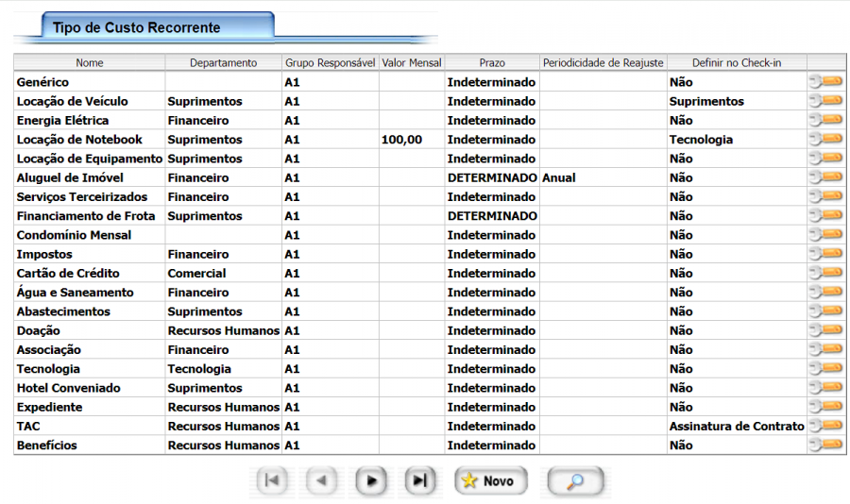This screenshot has width=850, height=504.
Task: Click the Valor Mensal column header
Action: 411,63
